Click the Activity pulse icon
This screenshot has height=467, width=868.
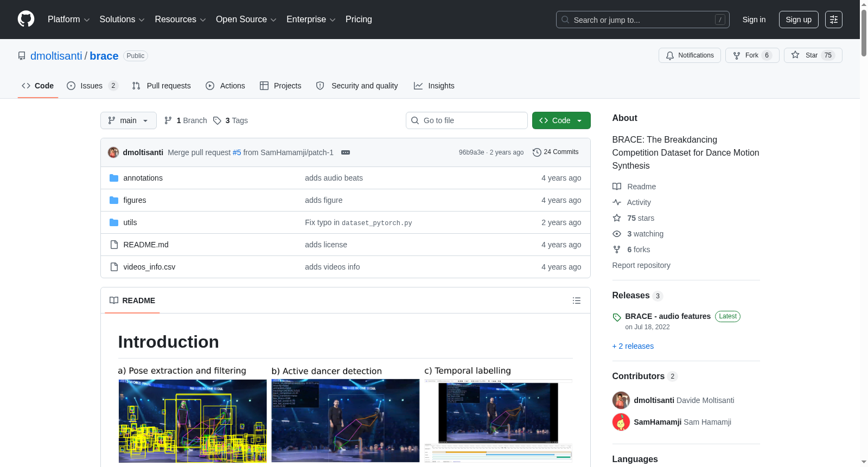(617, 202)
